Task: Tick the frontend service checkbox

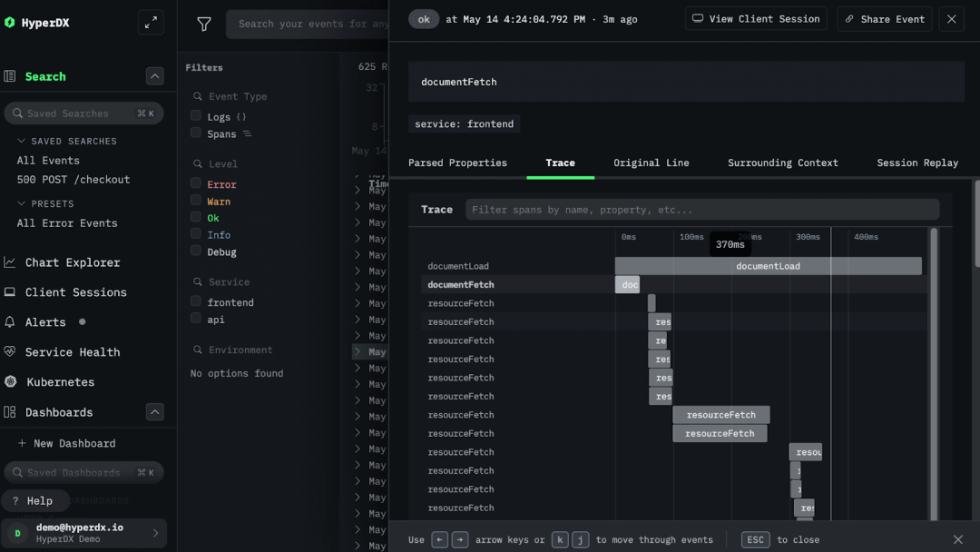Action: pos(196,301)
